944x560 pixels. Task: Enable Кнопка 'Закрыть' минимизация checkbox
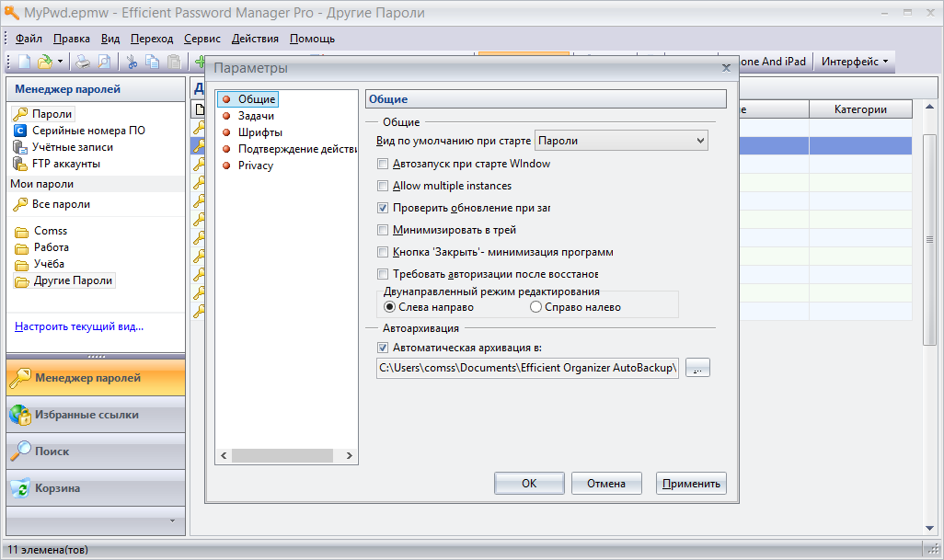click(383, 252)
